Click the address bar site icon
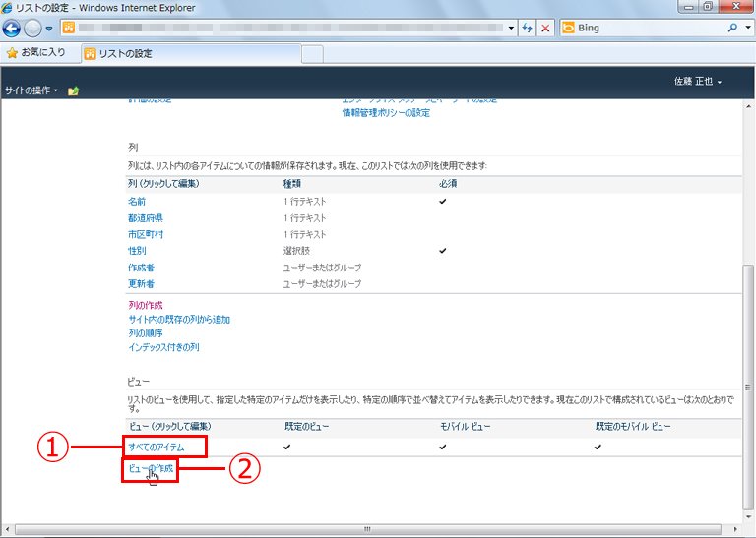The image size is (756, 538). [x=69, y=28]
